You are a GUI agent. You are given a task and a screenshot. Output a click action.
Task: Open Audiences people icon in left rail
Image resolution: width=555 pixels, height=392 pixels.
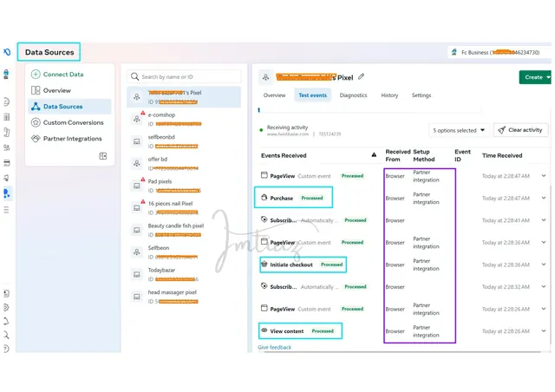(6, 147)
